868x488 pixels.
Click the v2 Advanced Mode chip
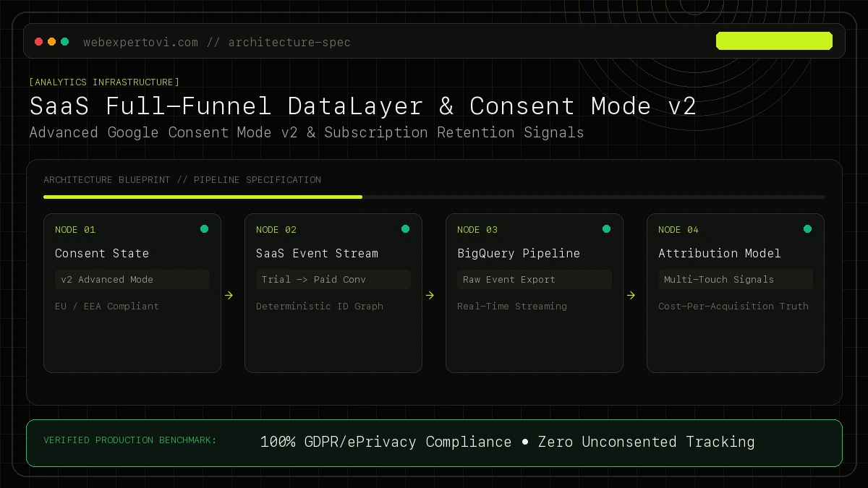click(x=132, y=280)
